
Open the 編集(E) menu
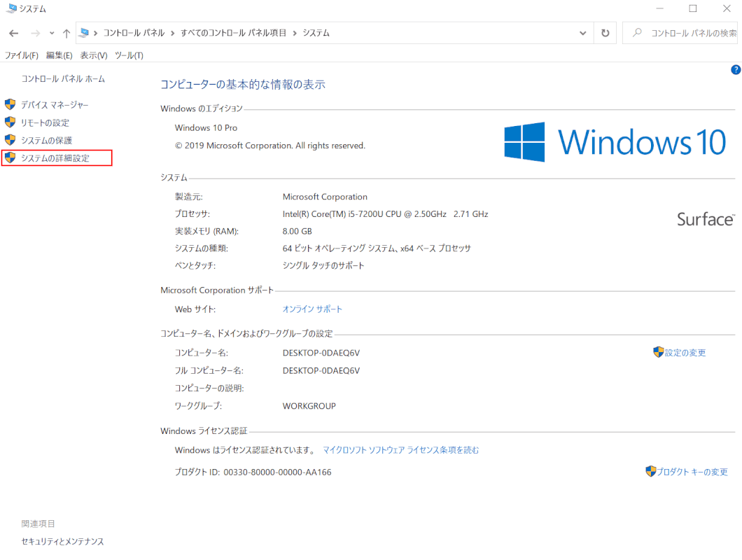tap(59, 55)
